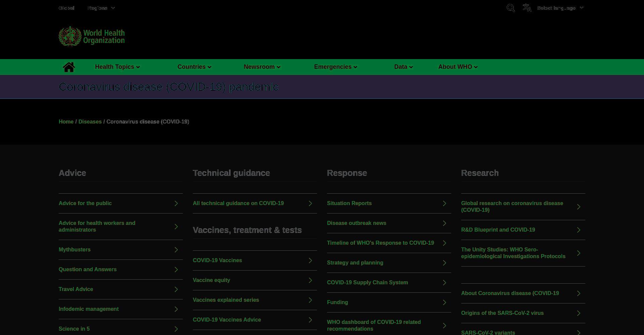
Task: Click arrow icon beside Question and Answers
Action: tap(176, 270)
